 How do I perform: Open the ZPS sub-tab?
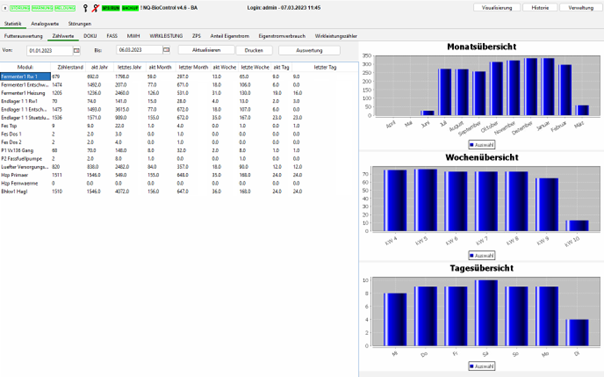196,36
